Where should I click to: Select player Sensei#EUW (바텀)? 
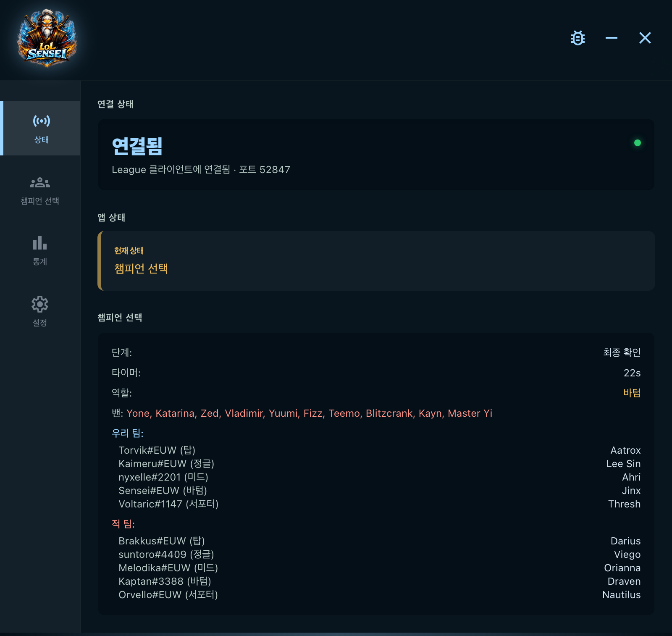(x=163, y=491)
